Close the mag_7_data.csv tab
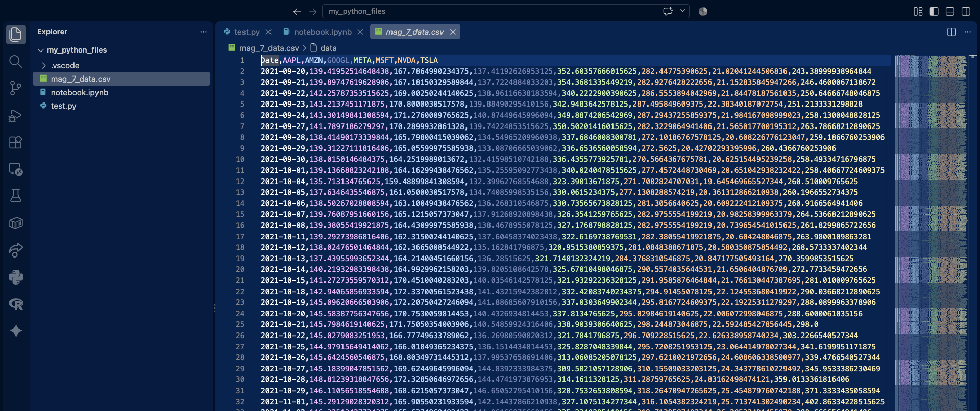 point(453,32)
